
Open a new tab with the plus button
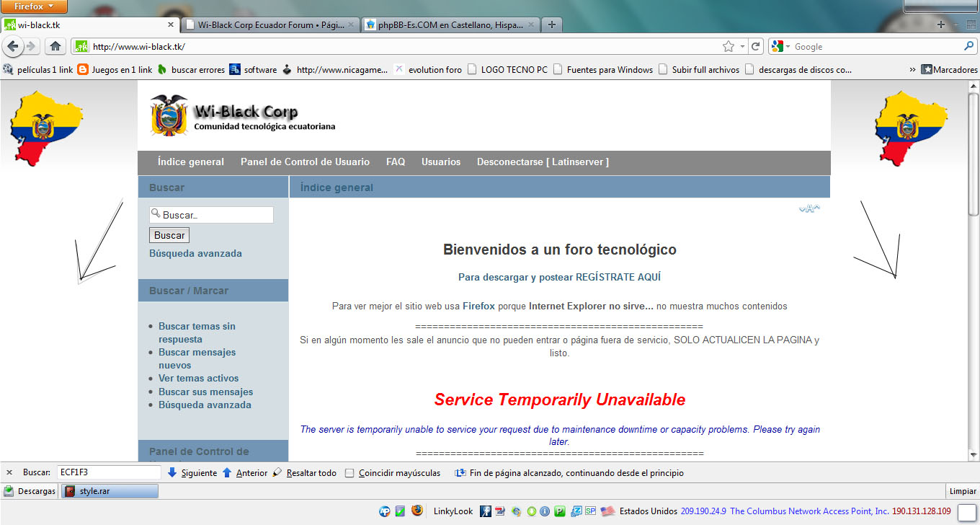(x=551, y=25)
